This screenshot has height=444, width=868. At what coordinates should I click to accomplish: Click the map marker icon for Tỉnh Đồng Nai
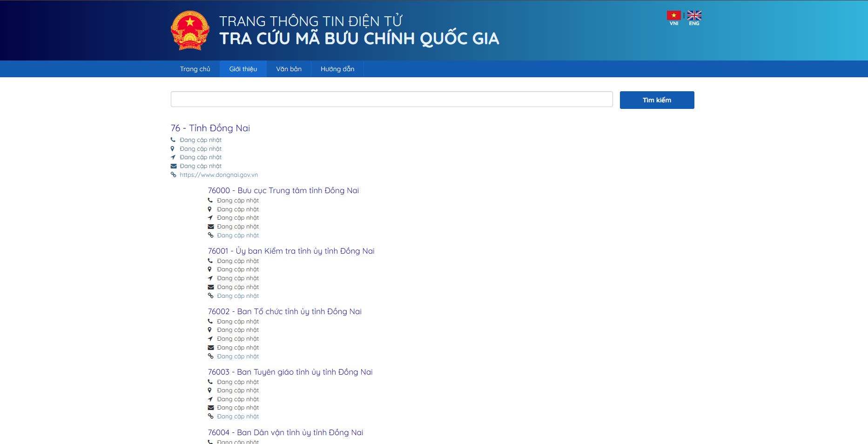[173, 148]
